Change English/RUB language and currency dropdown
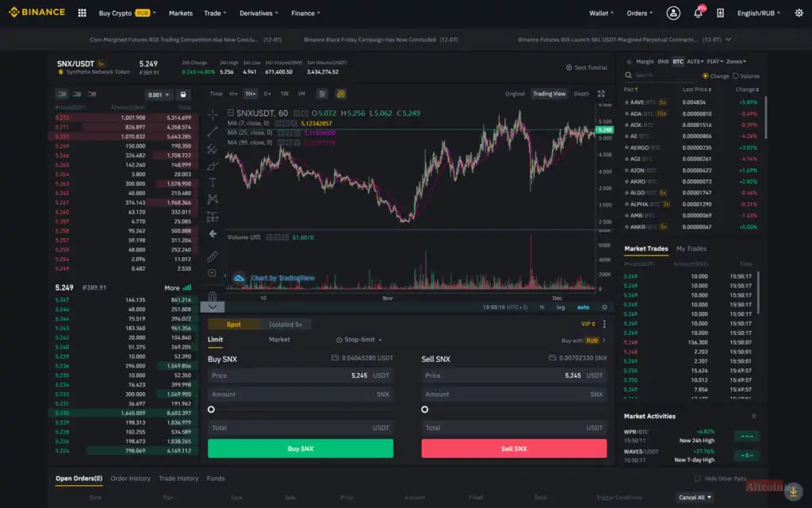Image resolution: width=812 pixels, height=508 pixels. [x=759, y=13]
